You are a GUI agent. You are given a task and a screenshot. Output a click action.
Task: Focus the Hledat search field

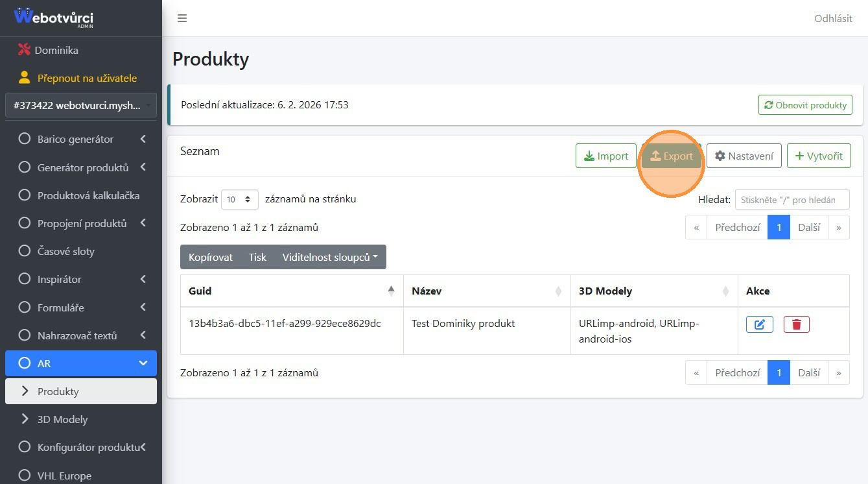click(x=792, y=200)
